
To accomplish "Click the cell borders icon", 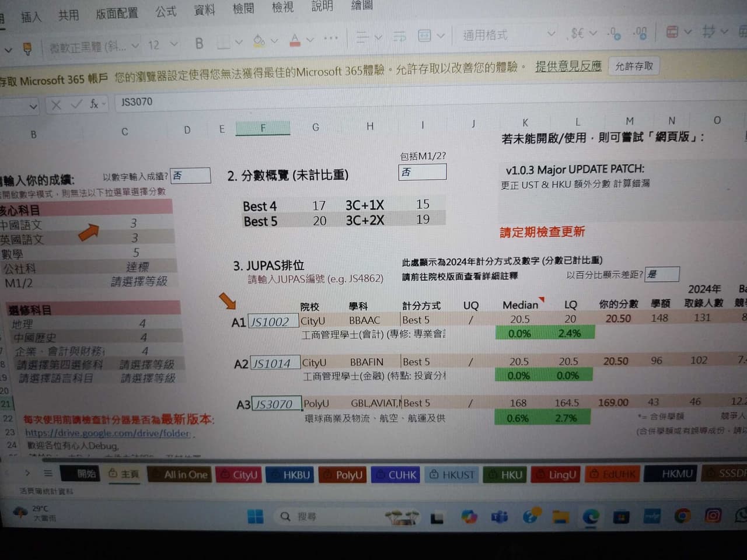I will pyautogui.click(x=224, y=43).
